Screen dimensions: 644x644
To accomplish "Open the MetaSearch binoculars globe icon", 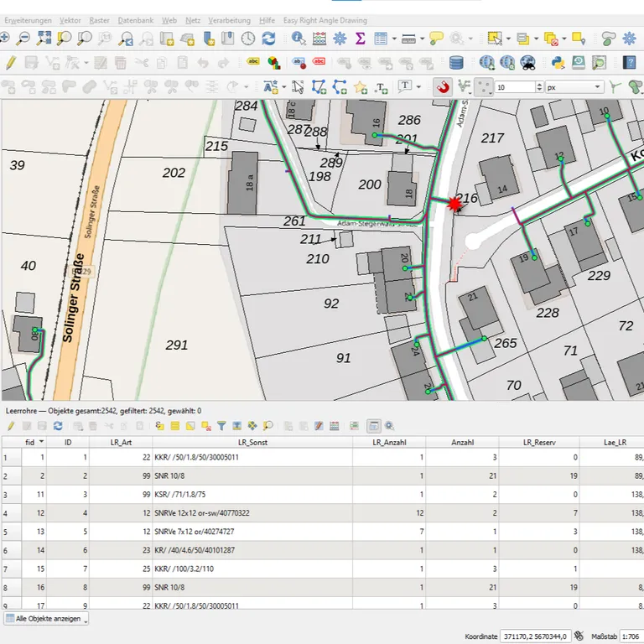I will coord(527,63).
